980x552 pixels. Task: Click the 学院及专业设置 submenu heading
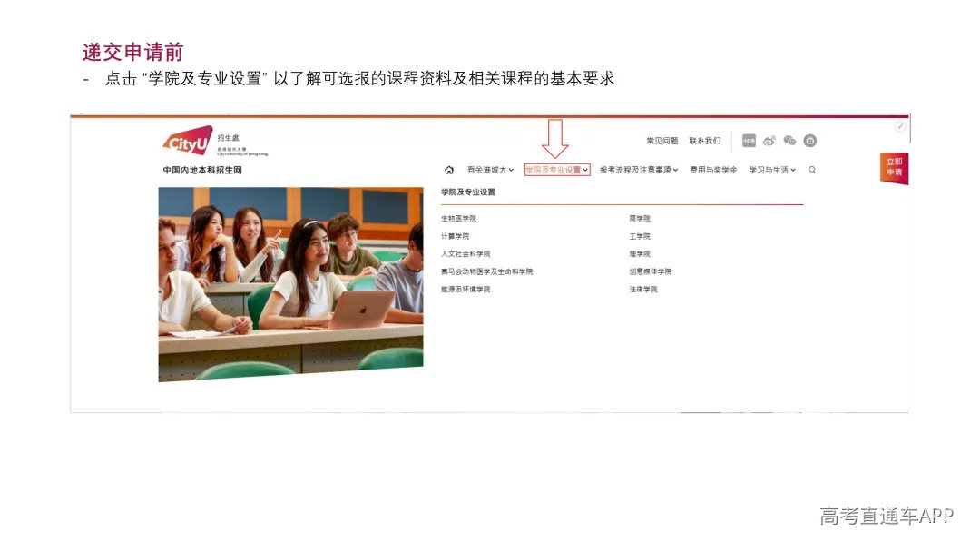click(x=468, y=192)
